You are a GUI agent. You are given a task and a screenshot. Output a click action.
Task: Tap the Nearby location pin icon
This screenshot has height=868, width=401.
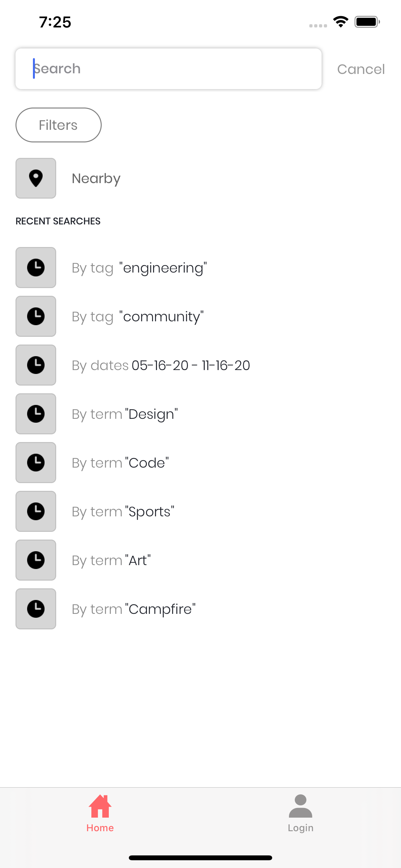click(x=36, y=178)
